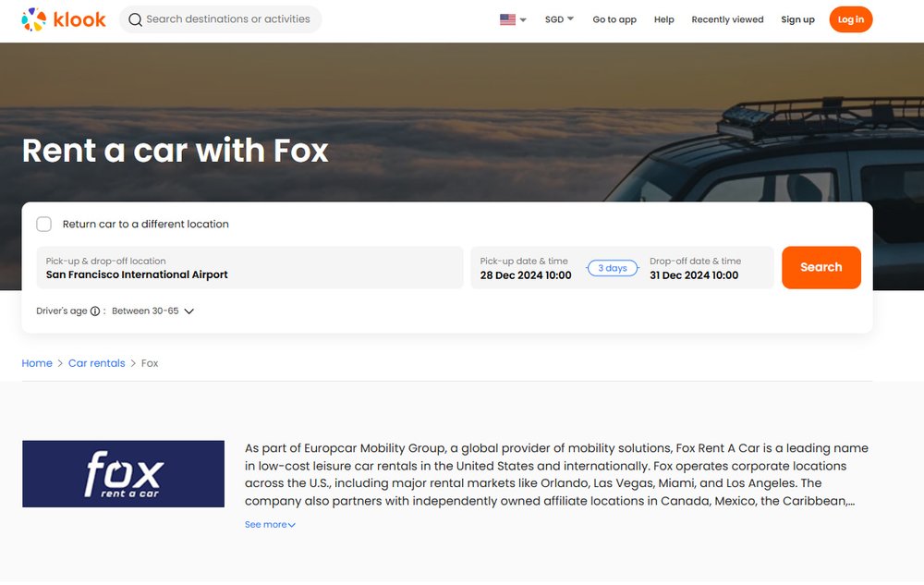Click the search magnifier icon
The image size is (924, 585).
(135, 18)
